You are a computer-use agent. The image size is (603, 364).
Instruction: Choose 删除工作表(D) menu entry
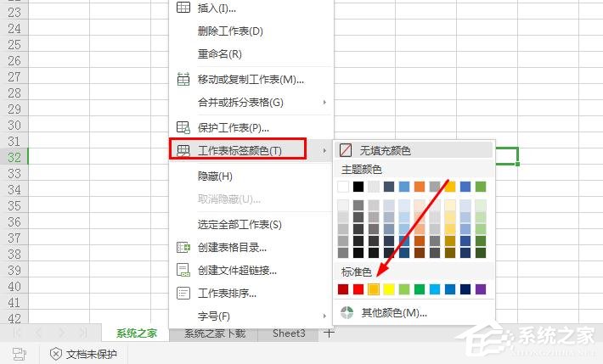(x=230, y=31)
